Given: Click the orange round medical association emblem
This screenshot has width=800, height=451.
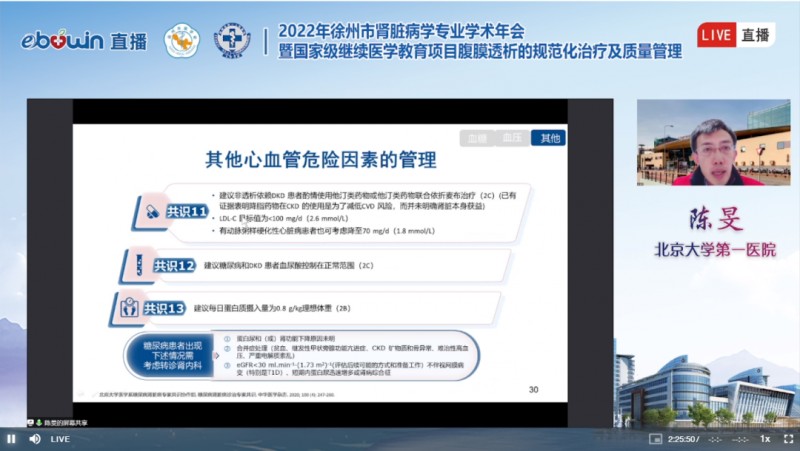Looking at the screenshot, I should (x=181, y=41).
